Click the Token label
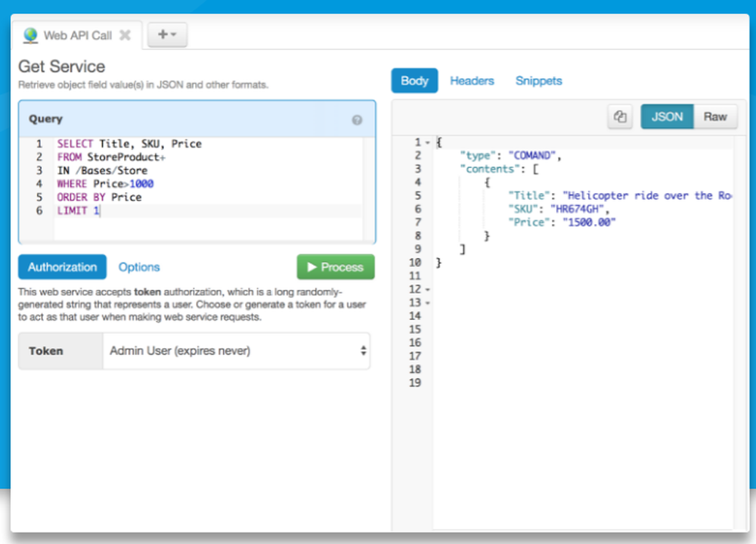The height and width of the screenshot is (544, 756). coord(46,351)
